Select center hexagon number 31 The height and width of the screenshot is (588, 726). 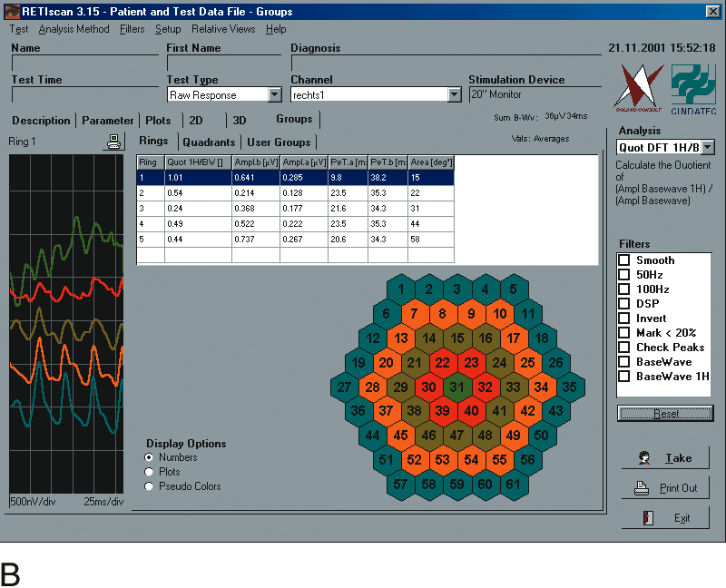[x=457, y=387]
